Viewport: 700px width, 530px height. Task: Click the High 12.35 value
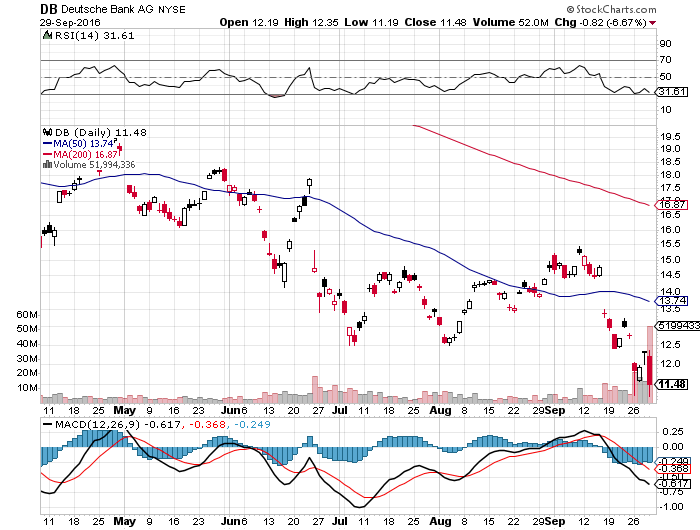coord(312,22)
